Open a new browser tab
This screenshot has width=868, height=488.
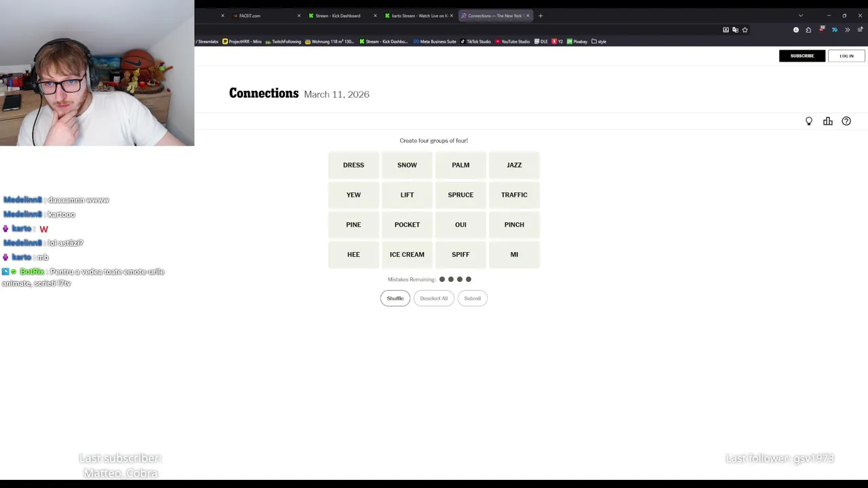[x=540, y=16]
